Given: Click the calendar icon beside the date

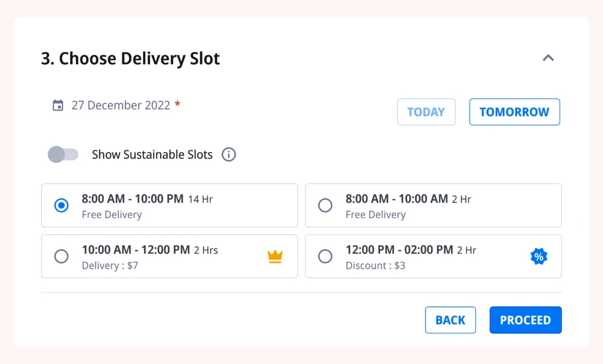Looking at the screenshot, I should point(58,105).
